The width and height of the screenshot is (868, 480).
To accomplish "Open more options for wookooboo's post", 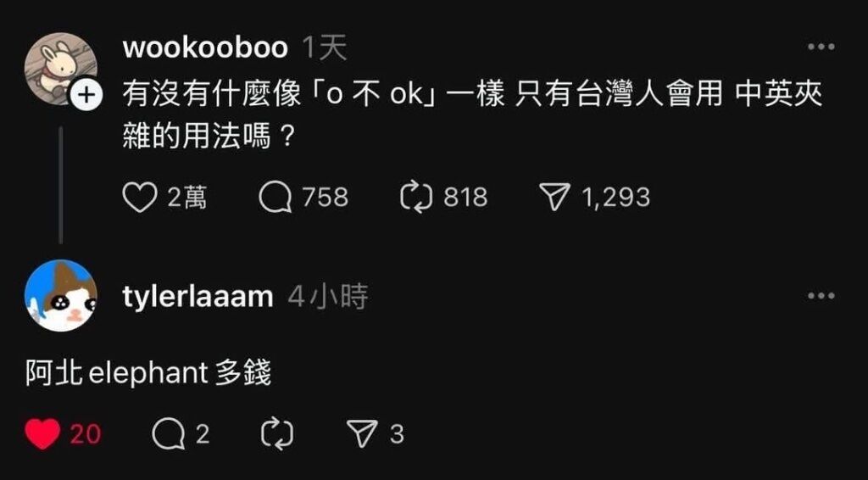I will 821,47.
